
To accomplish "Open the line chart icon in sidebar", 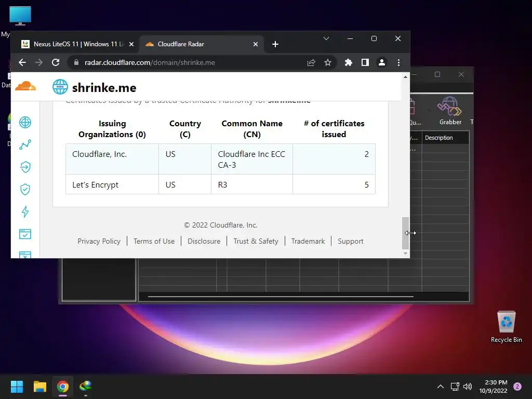I will point(25,144).
